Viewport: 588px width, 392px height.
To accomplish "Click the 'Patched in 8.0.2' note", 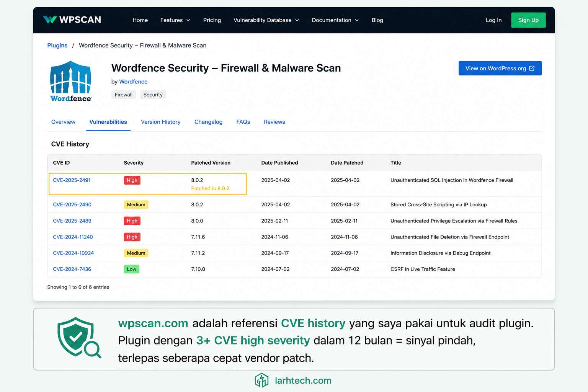I will pyautogui.click(x=210, y=188).
